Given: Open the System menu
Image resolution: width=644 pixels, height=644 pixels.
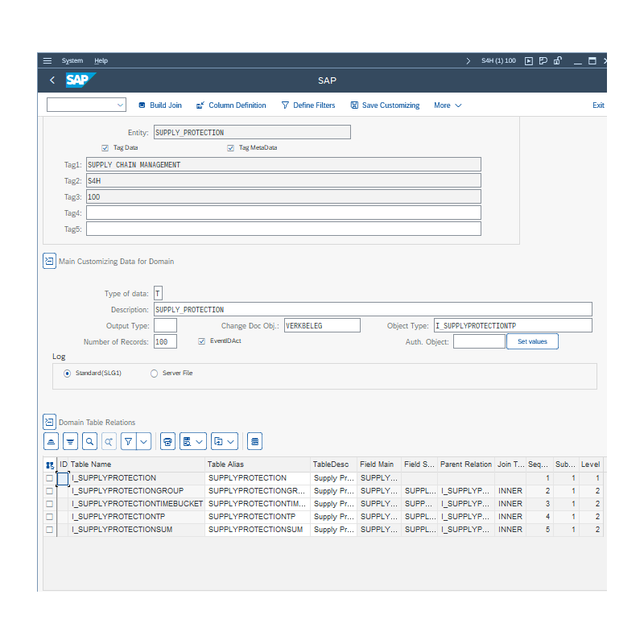Looking at the screenshot, I should [72, 60].
